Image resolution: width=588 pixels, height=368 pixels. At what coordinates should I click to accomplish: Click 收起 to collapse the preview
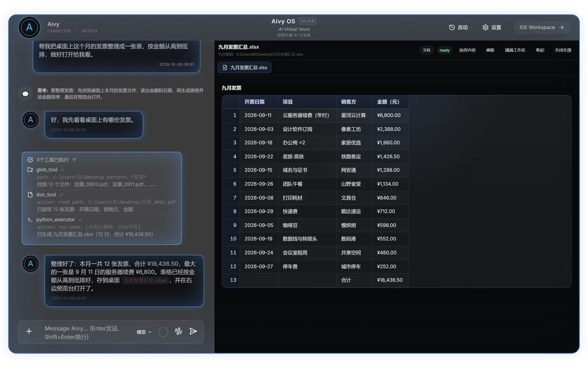click(x=540, y=50)
